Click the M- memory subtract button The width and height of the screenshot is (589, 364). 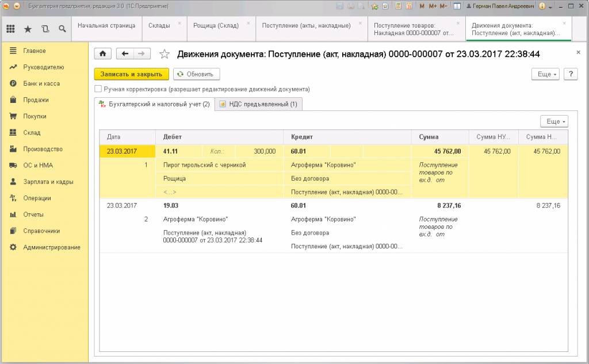tap(443, 6)
